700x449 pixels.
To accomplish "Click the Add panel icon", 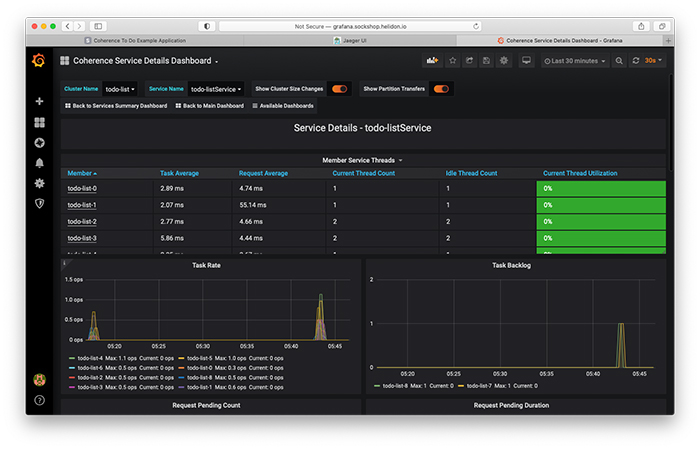I will pos(432,60).
